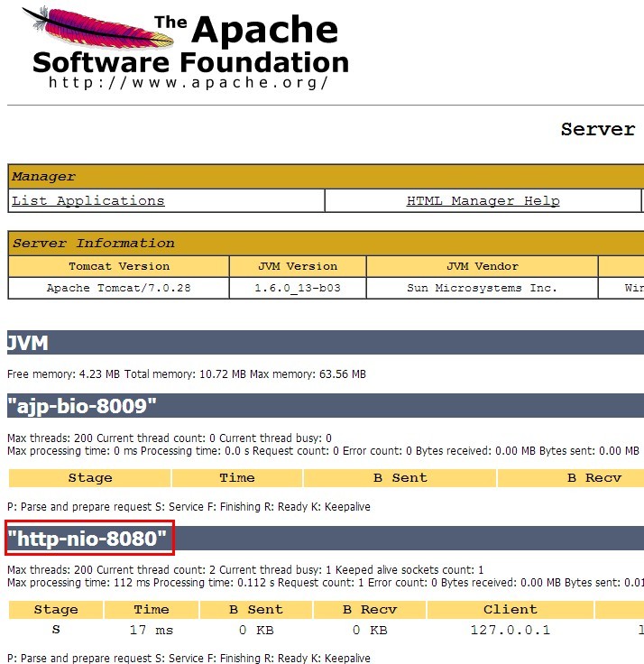644x664 pixels.
Task: Click the http://www.apache.org/ URL text
Action: tap(189, 83)
